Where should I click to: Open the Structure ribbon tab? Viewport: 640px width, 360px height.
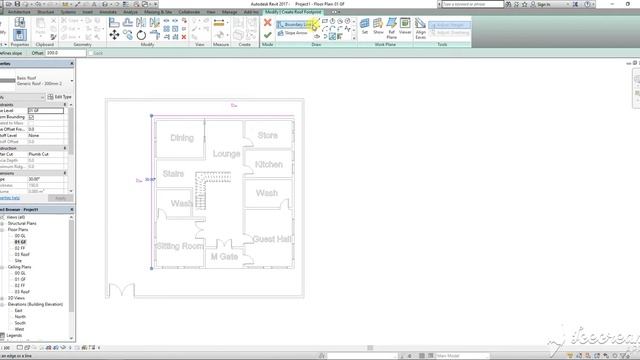tap(46, 12)
